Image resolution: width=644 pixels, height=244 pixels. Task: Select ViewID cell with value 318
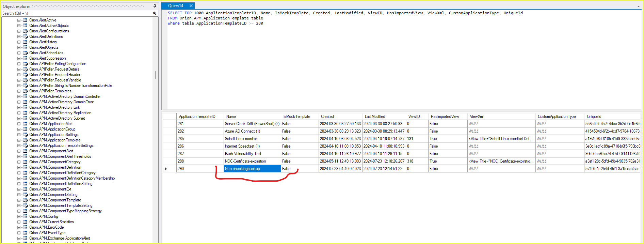(x=417, y=161)
